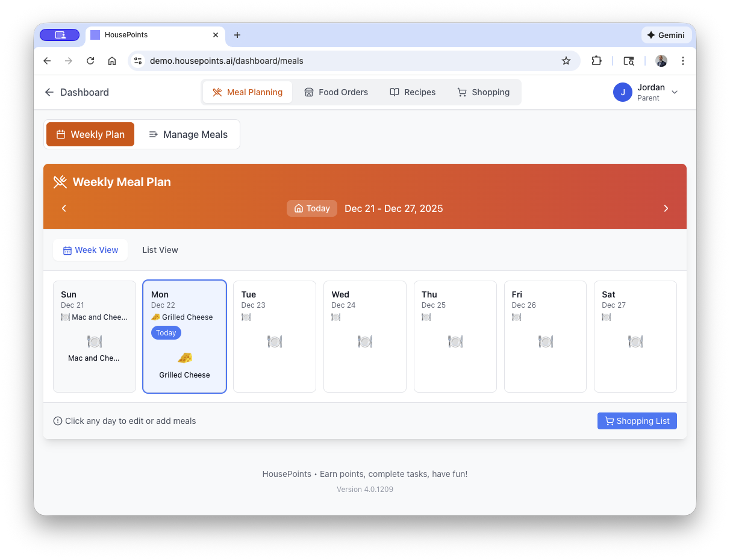Select Week View
Screen dimensions: 730x560
(x=90, y=250)
